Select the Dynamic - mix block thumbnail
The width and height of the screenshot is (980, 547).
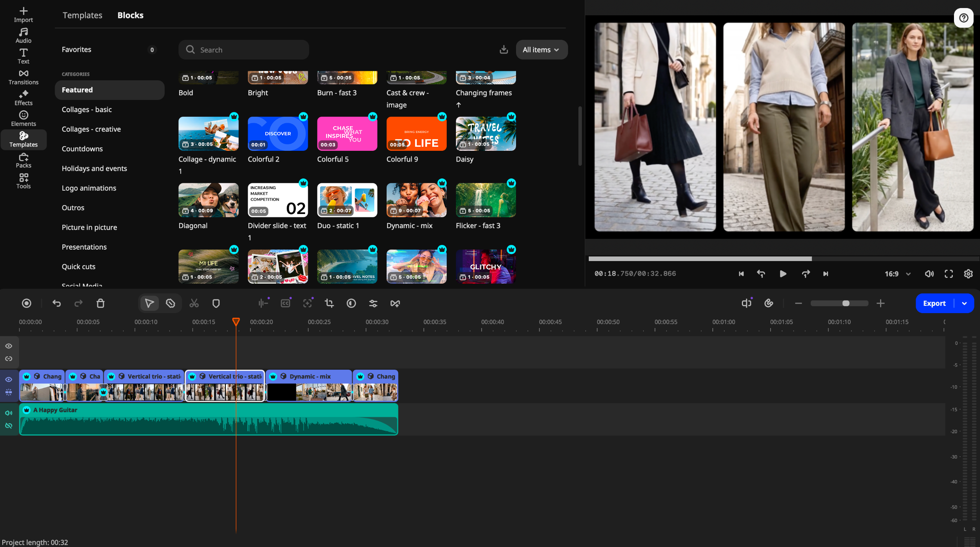416,200
